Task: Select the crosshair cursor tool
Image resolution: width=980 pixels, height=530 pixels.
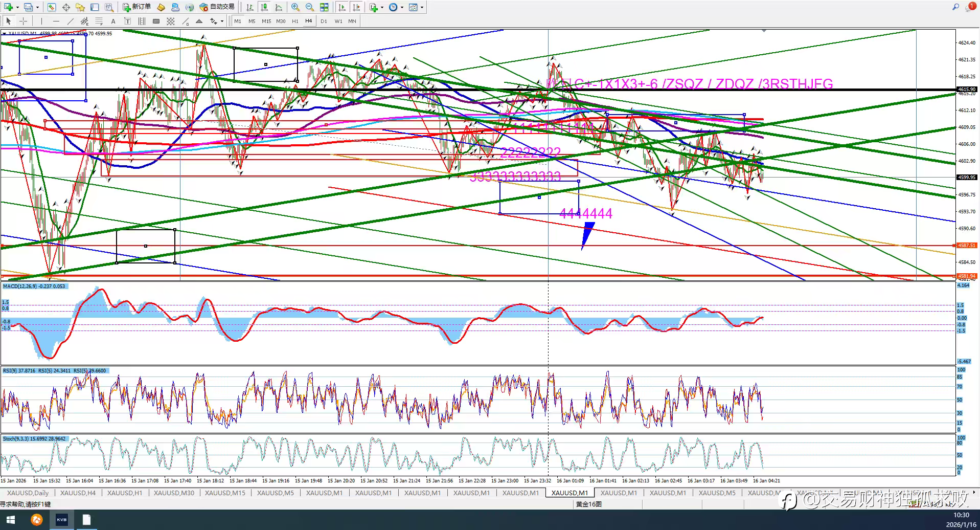Action: [x=23, y=21]
